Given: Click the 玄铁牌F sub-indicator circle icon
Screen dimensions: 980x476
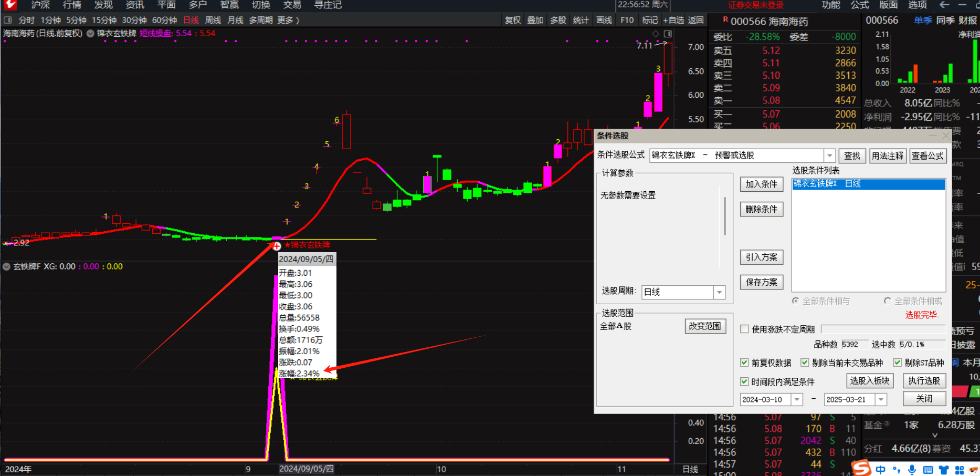Looking at the screenshot, I should click(x=7, y=266).
